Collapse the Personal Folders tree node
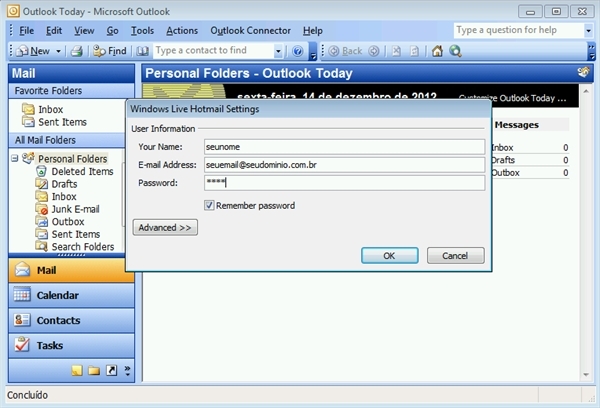Image resolution: width=600 pixels, height=408 pixels. tap(15, 158)
